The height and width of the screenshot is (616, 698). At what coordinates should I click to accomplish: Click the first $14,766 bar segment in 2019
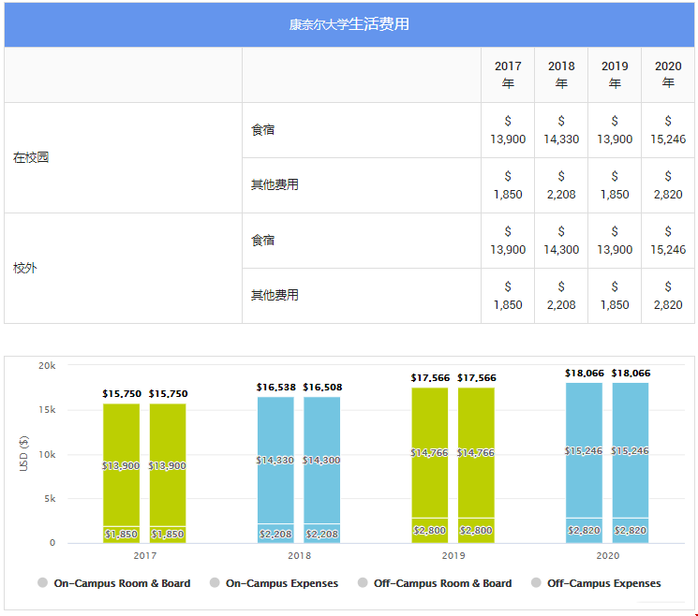[x=430, y=453]
